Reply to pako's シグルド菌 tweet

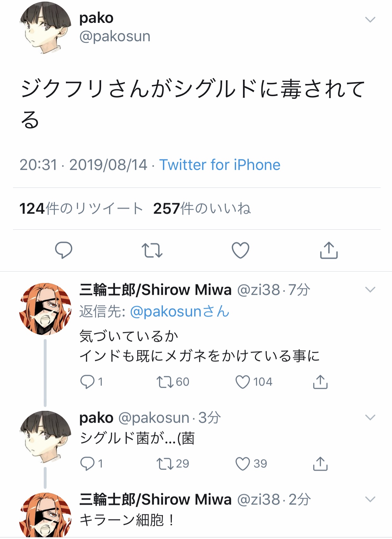point(87,463)
